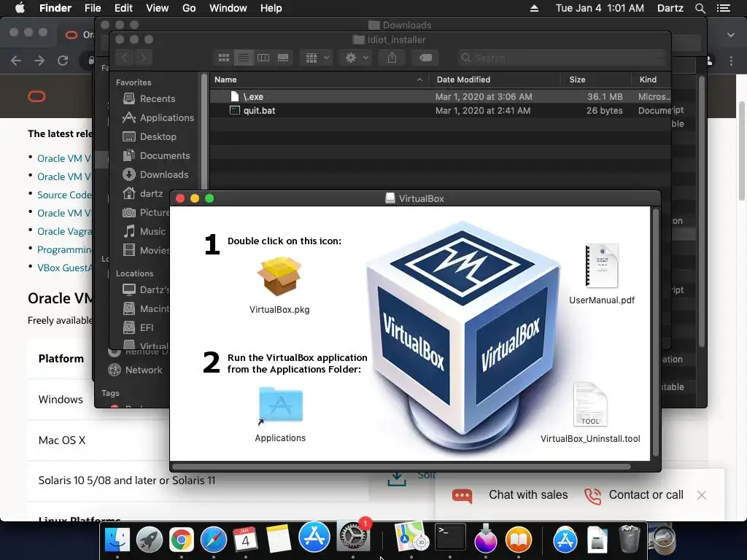747x560 pixels.
Task: Select Network in Downloads window sidebar
Action: (x=135, y=370)
